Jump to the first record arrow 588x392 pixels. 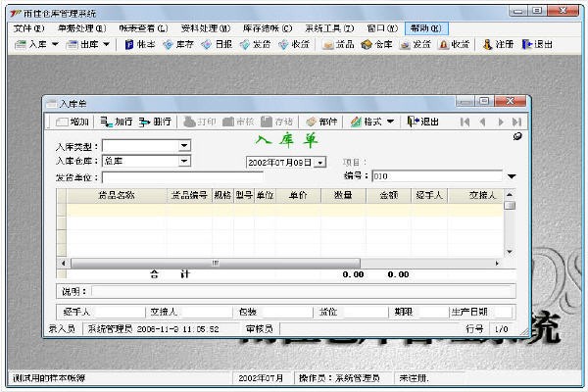(465, 122)
